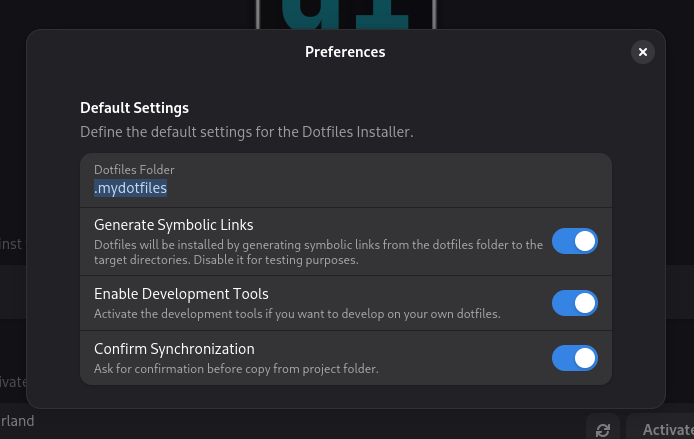Click the Confirm Synchronization row label
This screenshot has width=694, height=439.
point(174,349)
